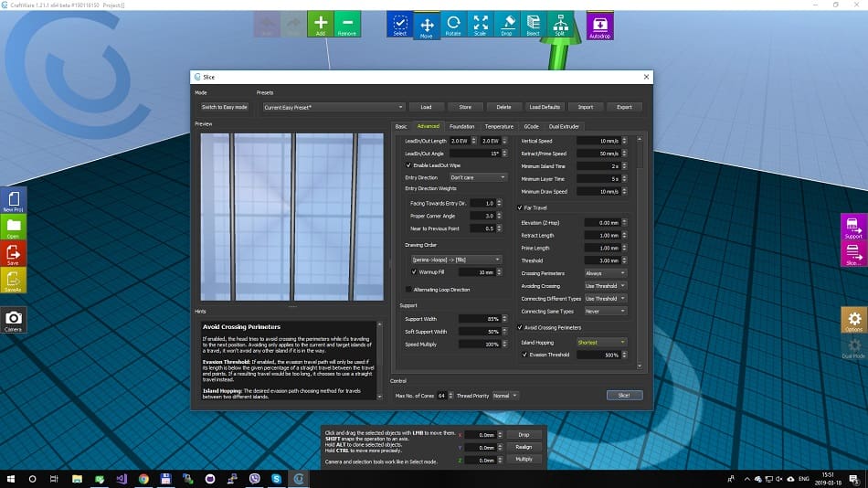Viewport: 868px width, 488px height.
Task: Switch to the Foundation tab
Action: click(x=461, y=126)
